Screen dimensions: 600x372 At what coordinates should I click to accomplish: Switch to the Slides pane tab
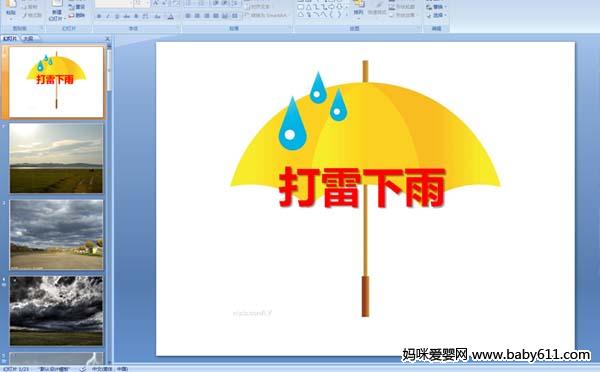pyautogui.click(x=10, y=38)
